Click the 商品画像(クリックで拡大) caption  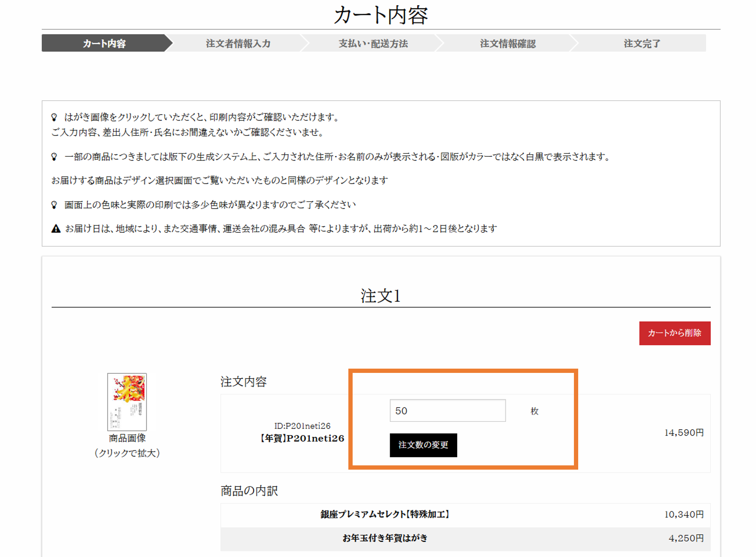[127, 445]
